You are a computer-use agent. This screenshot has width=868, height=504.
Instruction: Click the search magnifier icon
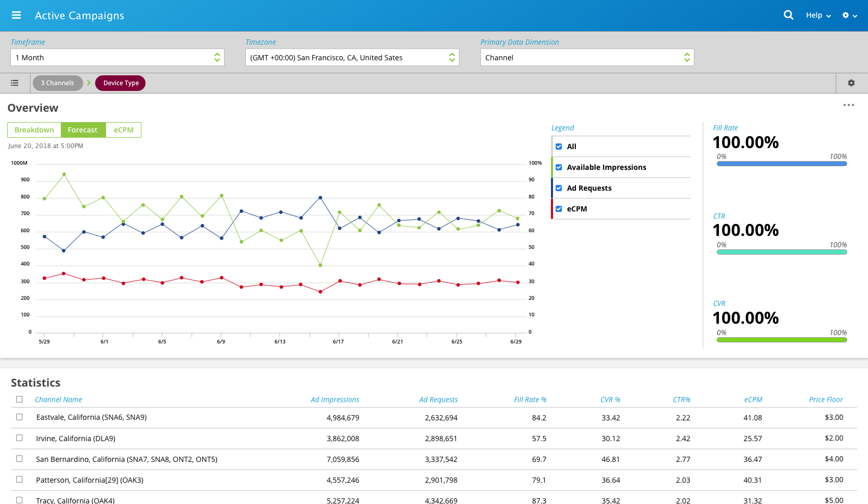click(788, 15)
